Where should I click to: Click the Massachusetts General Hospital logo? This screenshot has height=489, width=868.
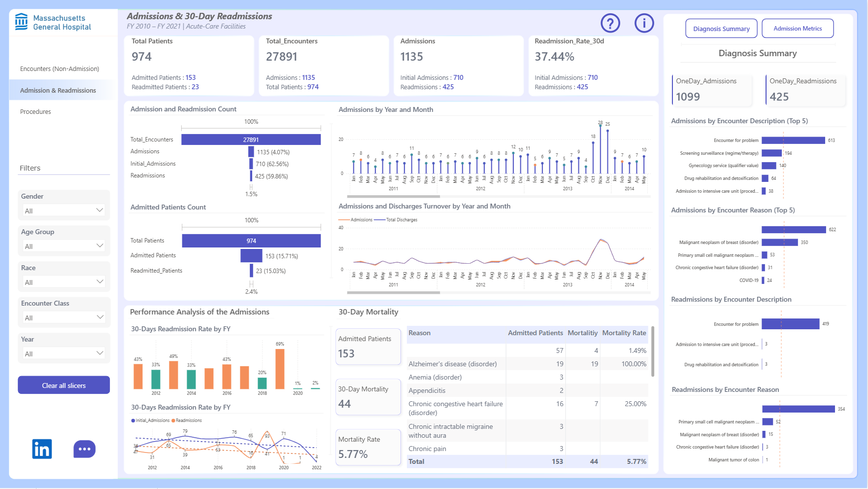53,22
